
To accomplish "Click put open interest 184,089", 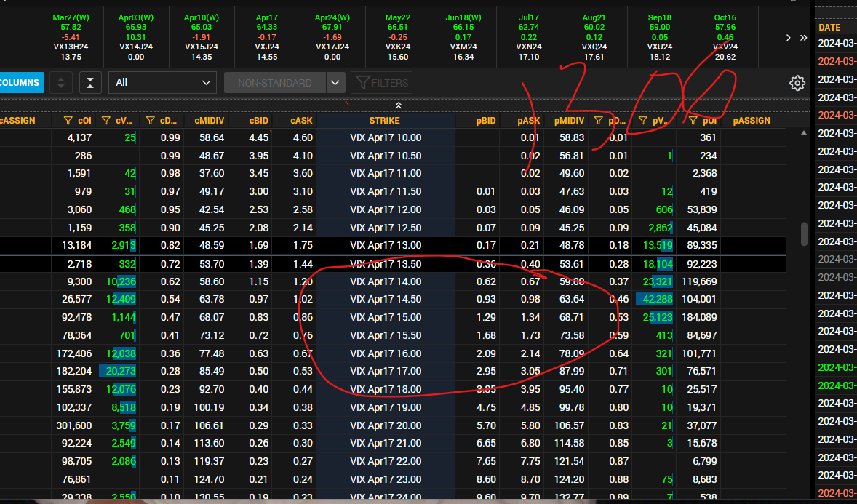I will tap(698, 318).
